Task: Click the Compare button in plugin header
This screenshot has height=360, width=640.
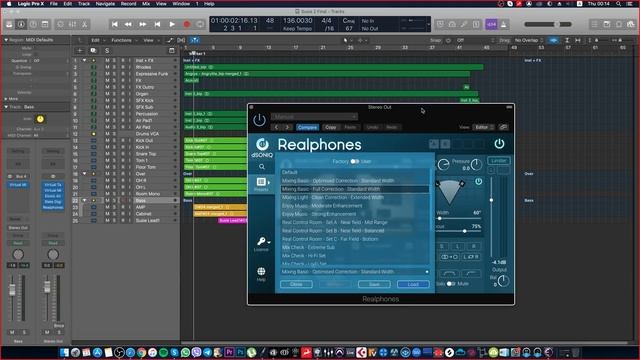Action: tap(307, 127)
